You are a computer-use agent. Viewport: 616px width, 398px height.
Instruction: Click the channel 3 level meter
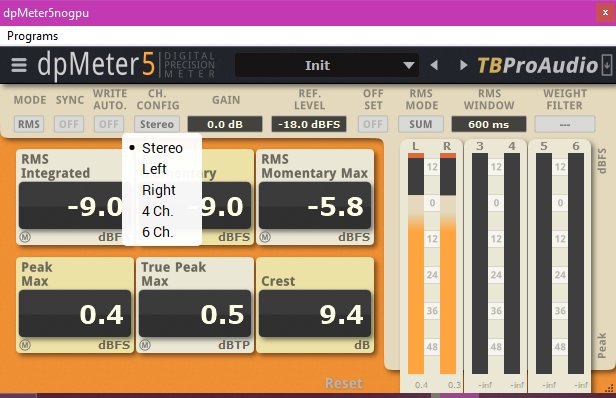pyautogui.click(x=480, y=263)
